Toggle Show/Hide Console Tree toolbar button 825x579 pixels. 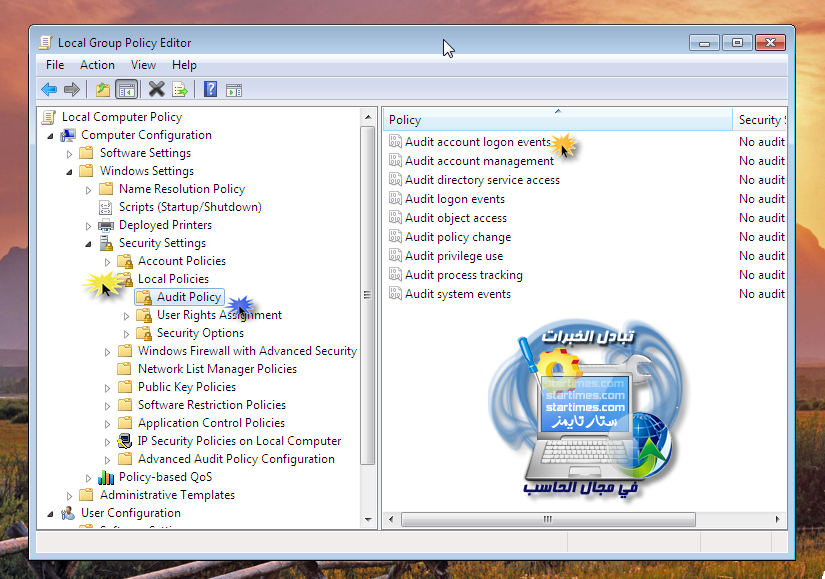point(126,90)
